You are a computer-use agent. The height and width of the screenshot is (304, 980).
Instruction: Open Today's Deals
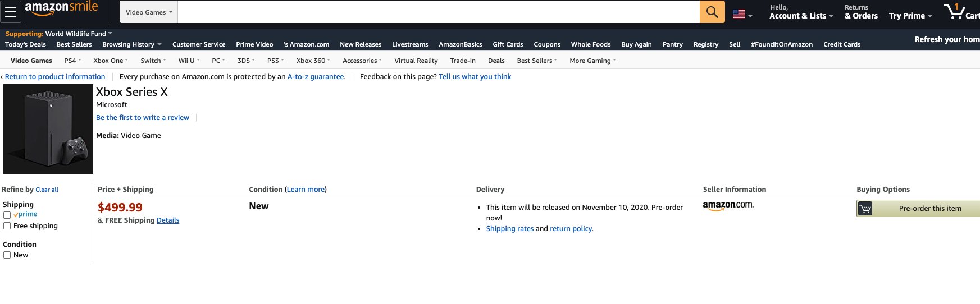coord(25,44)
